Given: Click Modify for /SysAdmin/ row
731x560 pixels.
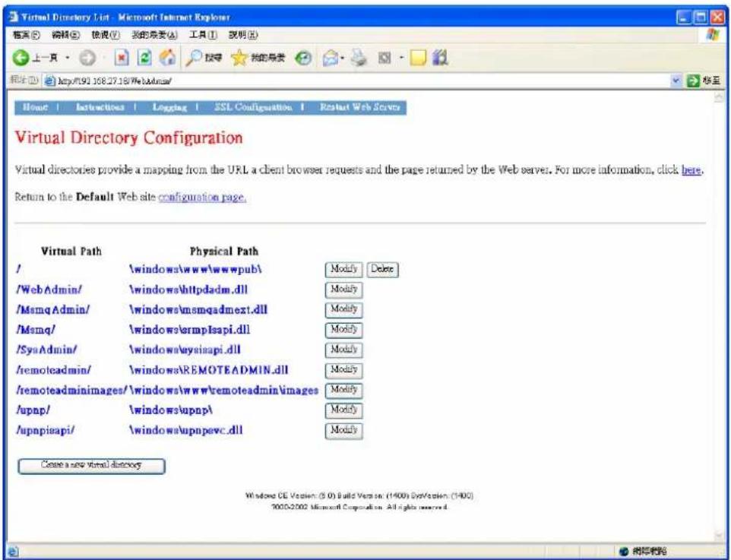Looking at the screenshot, I should [x=343, y=350].
